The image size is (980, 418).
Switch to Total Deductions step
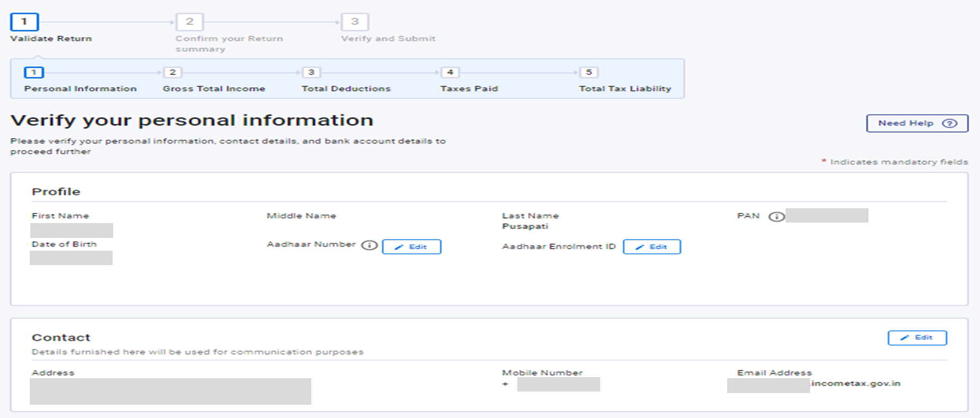coord(311,73)
